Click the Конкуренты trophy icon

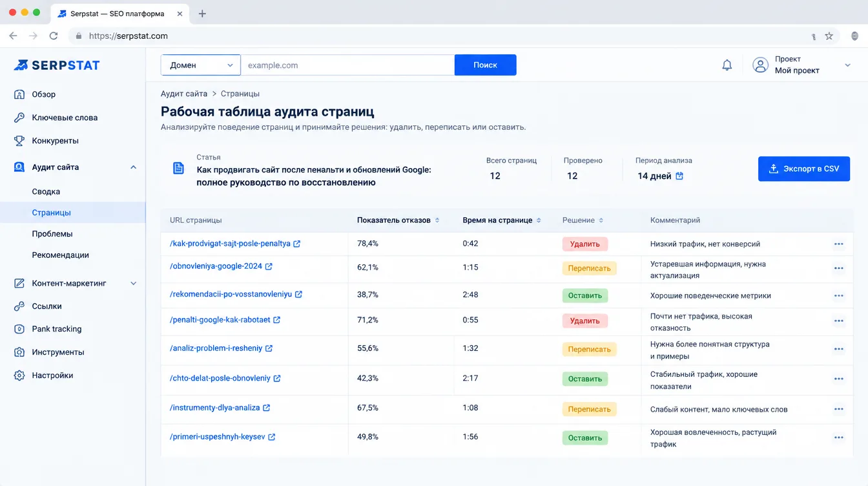click(19, 140)
